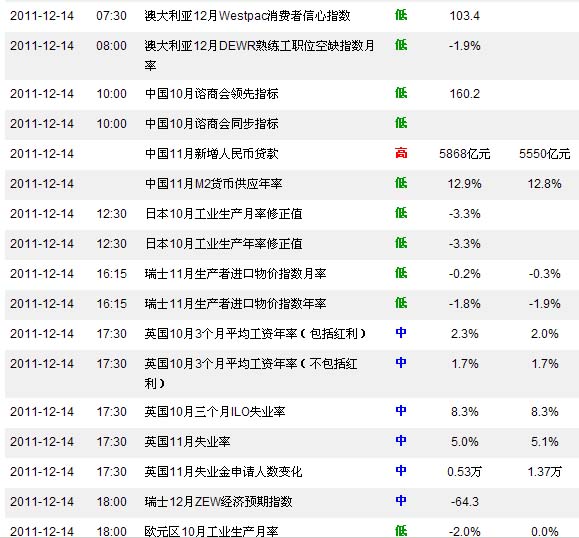Select 英国11月失业率 event name
Viewport: 579px width, 538px height.
click(x=188, y=441)
